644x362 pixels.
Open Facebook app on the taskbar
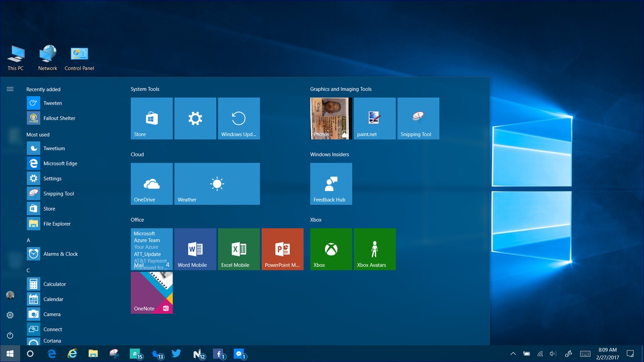point(218,354)
